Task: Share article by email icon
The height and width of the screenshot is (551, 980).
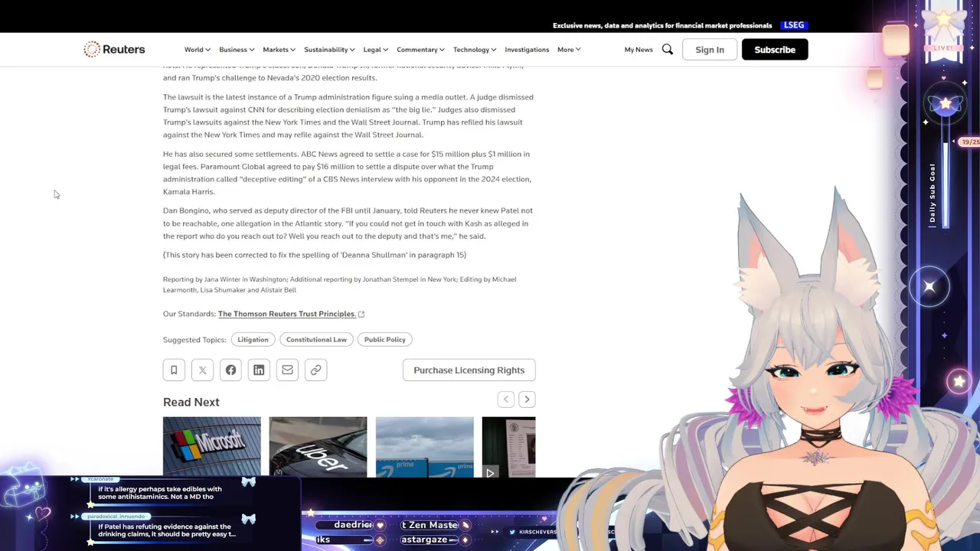Action: (x=287, y=370)
